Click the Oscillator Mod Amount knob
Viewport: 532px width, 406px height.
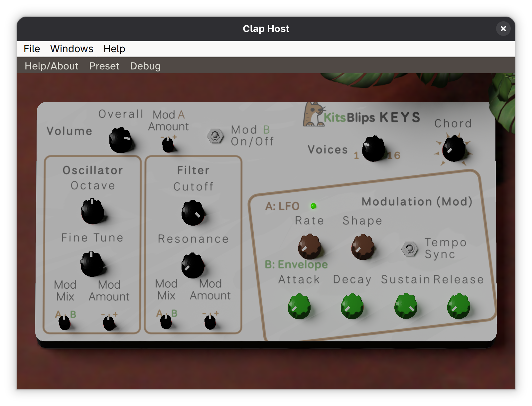109,323
